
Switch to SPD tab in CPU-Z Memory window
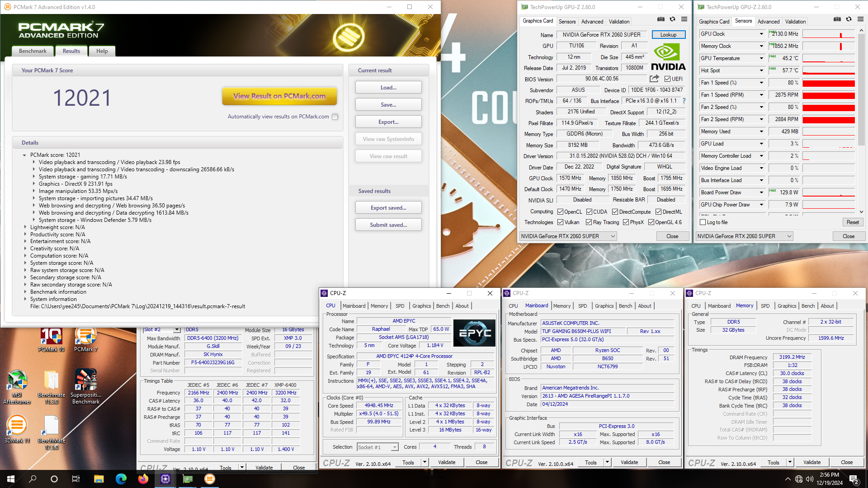[x=765, y=306]
